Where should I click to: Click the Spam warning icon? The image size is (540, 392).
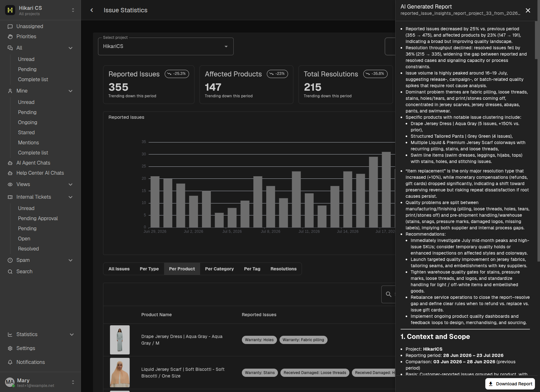tap(10, 260)
